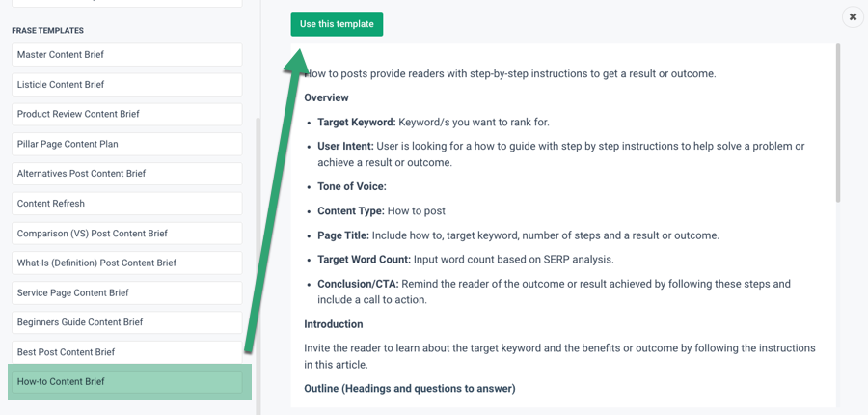Open Service Page Content Brief
868x415 pixels.
(126, 292)
